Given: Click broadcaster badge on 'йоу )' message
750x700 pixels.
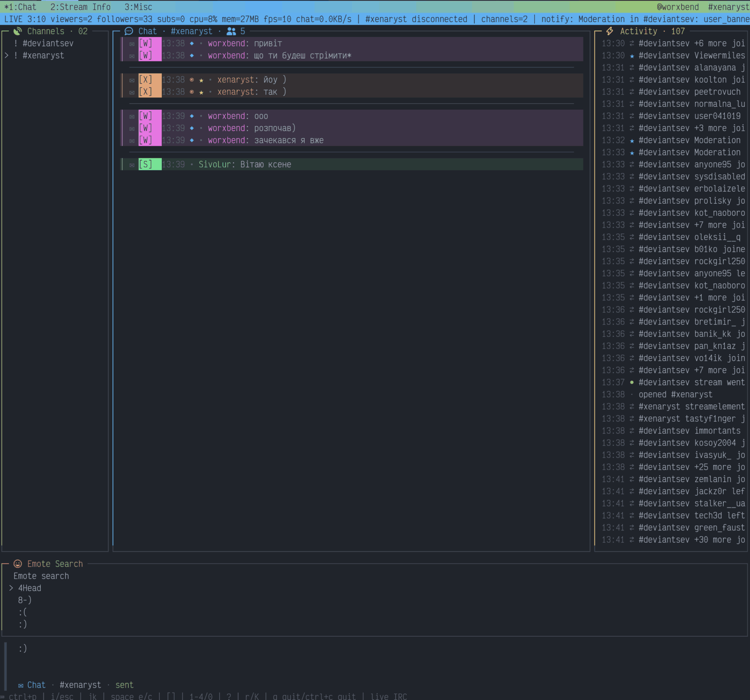Looking at the screenshot, I should tap(192, 80).
